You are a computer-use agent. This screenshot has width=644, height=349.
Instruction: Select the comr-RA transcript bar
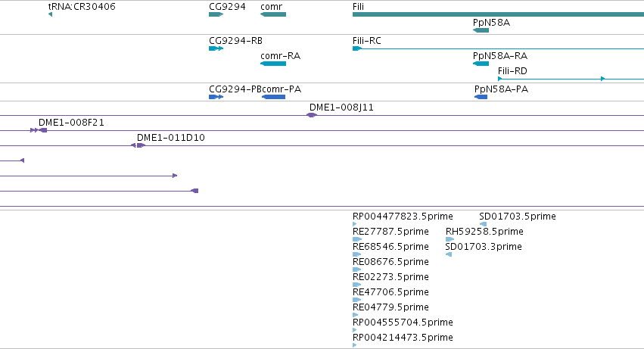point(273,64)
